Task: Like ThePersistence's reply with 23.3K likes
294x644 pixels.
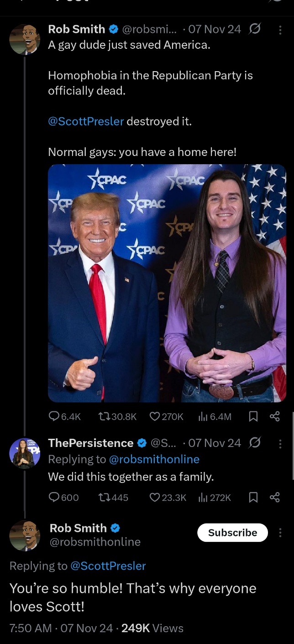Action: point(168,498)
